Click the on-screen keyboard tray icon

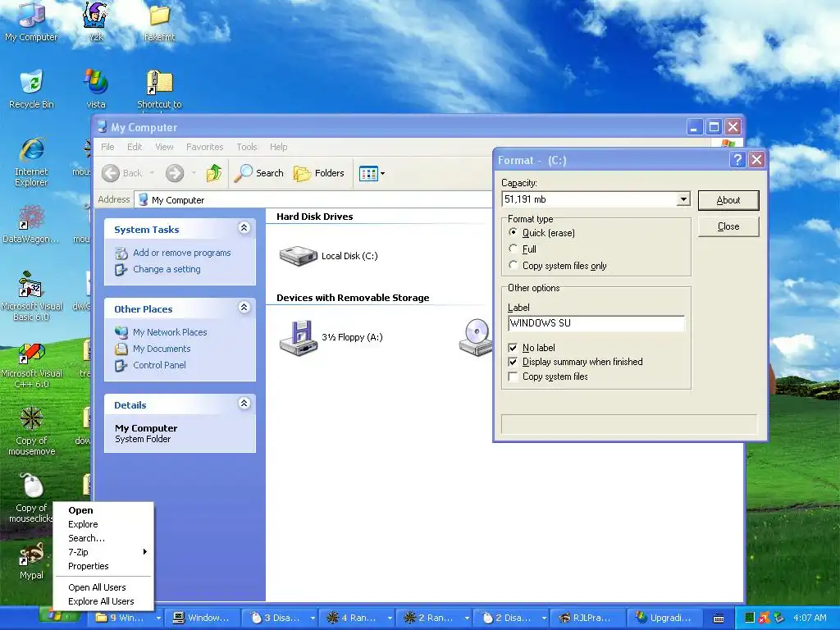719,619
